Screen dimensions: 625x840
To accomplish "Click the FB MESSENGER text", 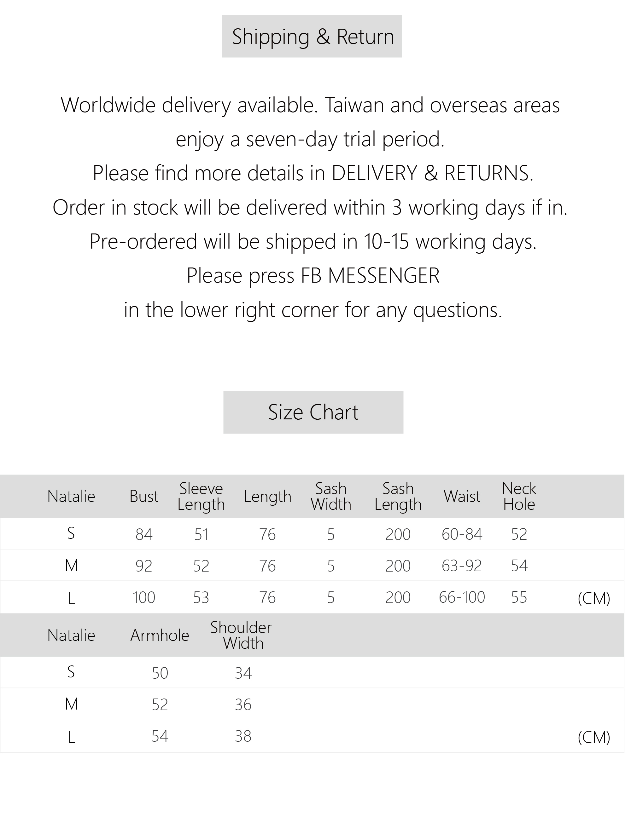I will [370, 275].
